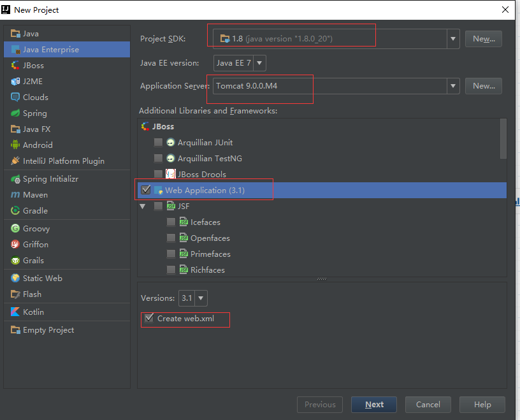Image resolution: width=520 pixels, height=420 pixels.
Task: Click the Gradle icon
Action: (x=15, y=211)
